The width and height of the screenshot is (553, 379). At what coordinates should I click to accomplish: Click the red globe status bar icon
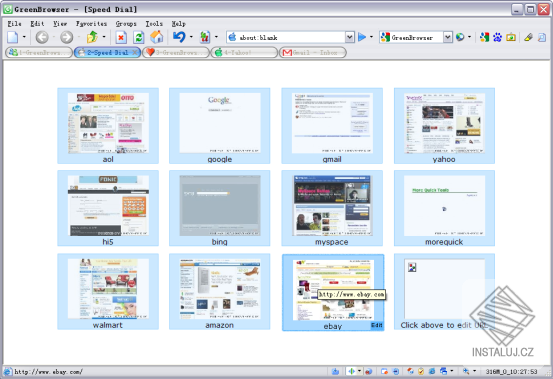pos(369,371)
